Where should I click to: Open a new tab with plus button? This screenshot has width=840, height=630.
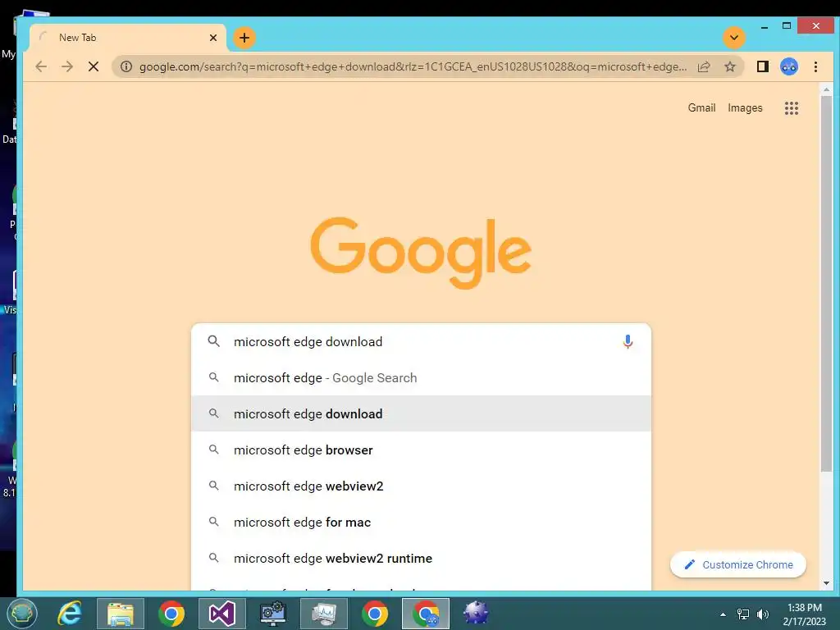(x=244, y=38)
